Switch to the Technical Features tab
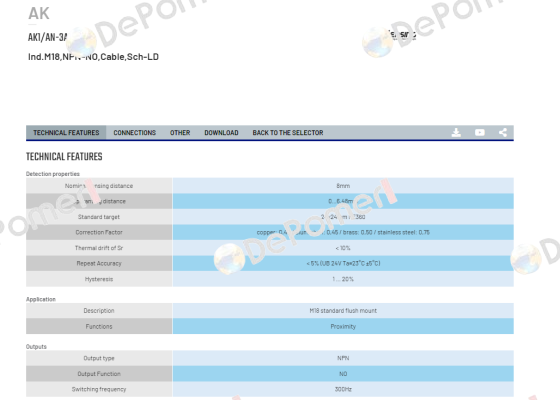This screenshot has height=400, width=560. [x=66, y=132]
